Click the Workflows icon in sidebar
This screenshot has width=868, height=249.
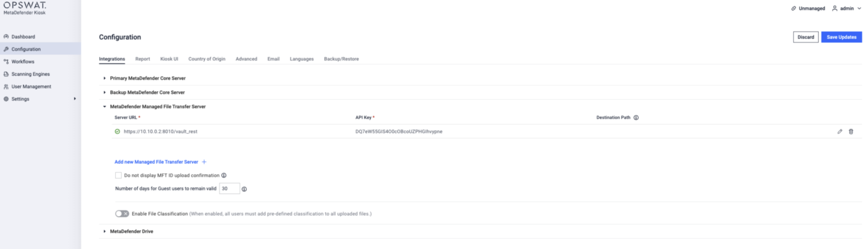pos(6,61)
